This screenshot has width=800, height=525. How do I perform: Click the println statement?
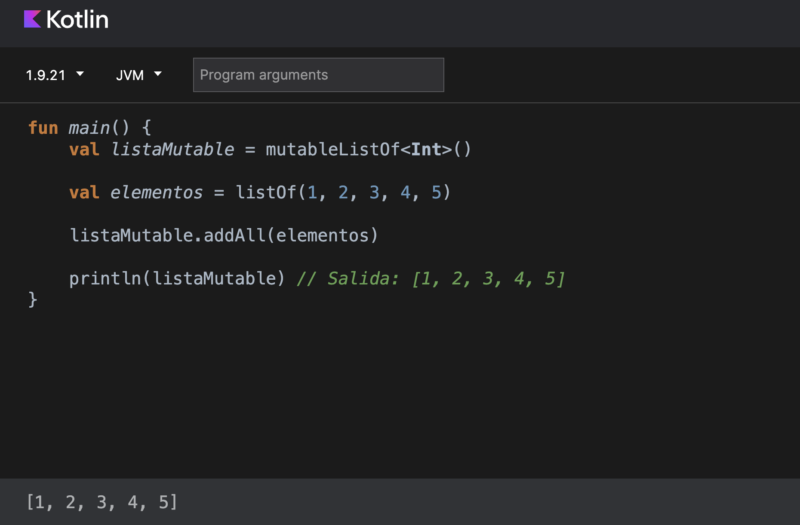(x=177, y=279)
